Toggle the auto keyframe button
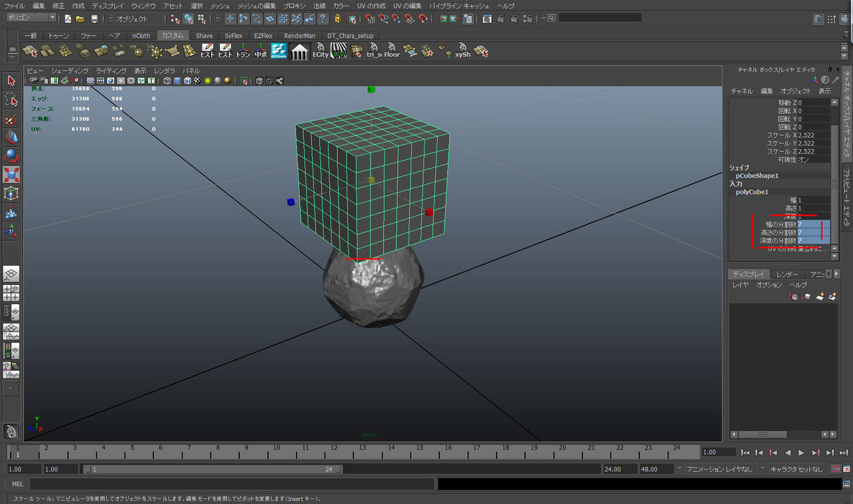Screen dimensions: 853x504 click(836, 469)
